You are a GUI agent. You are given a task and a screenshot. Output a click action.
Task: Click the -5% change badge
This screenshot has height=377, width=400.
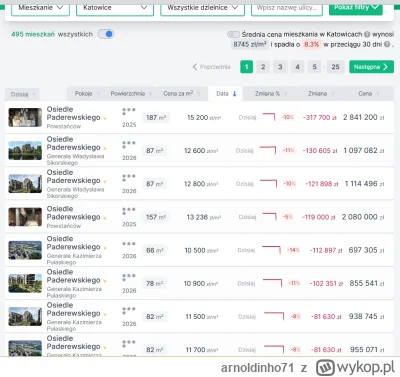[288, 217]
